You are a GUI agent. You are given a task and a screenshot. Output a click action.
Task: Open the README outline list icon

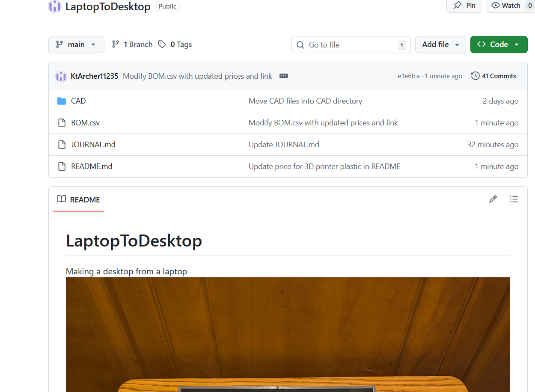514,199
